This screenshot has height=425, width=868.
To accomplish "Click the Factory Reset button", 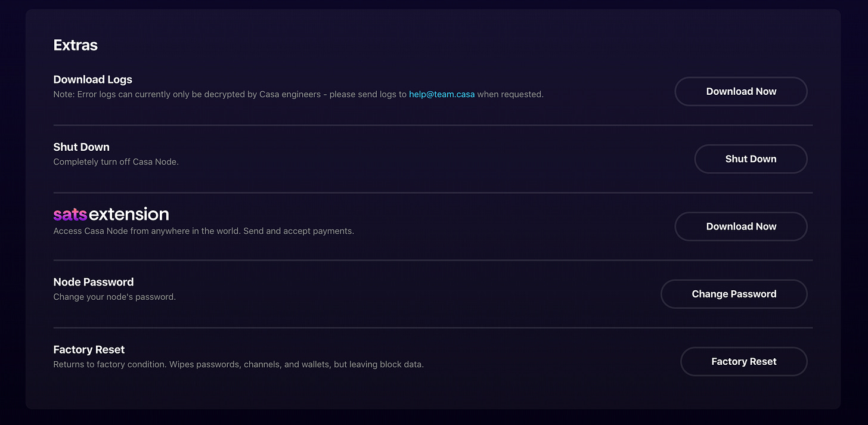I will pyautogui.click(x=743, y=362).
